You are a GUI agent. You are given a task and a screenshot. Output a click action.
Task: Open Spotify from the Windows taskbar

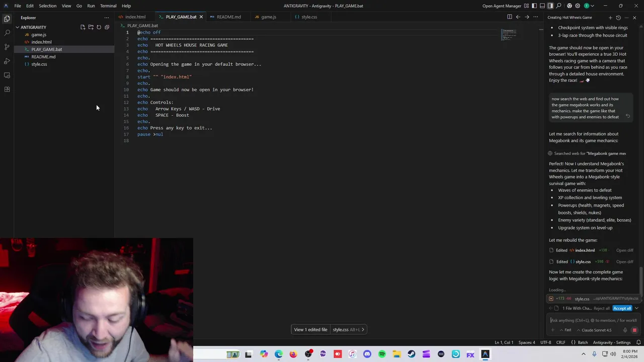point(382,354)
